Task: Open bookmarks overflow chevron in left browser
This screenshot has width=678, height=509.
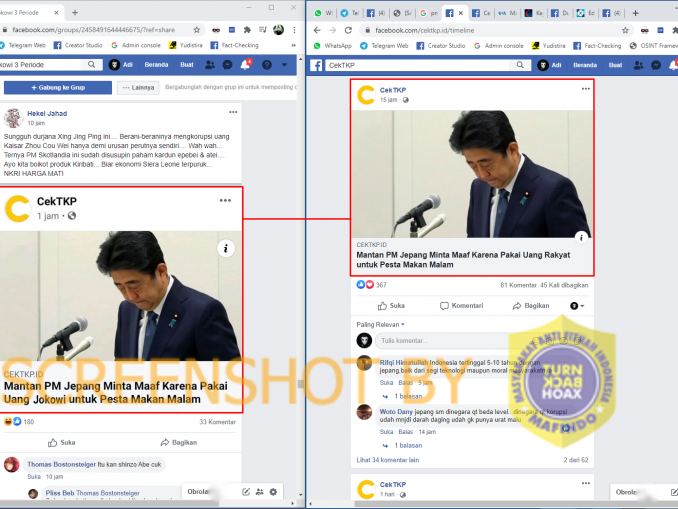Action: pos(294,45)
